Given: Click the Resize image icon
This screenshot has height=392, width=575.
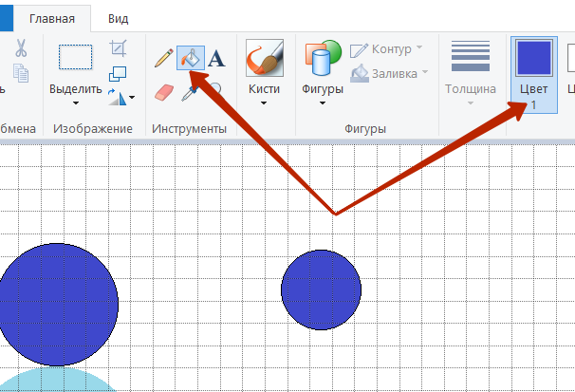Looking at the screenshot, I should click(x=118, y=74).
